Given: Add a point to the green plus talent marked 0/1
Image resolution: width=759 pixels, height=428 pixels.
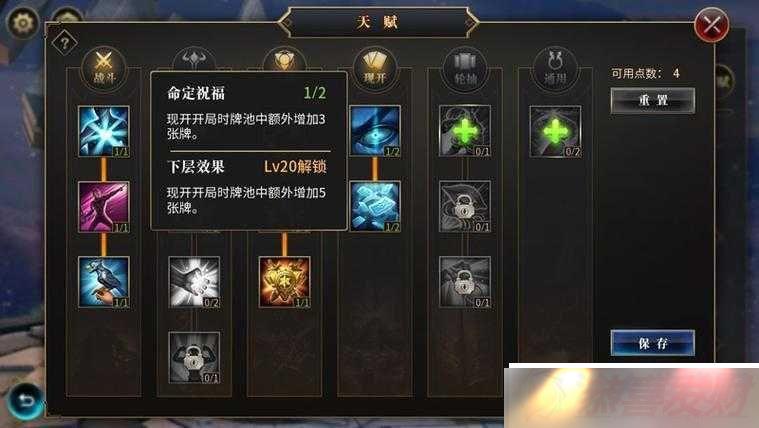Looking at the screenshot, I should tap(465, 131).
